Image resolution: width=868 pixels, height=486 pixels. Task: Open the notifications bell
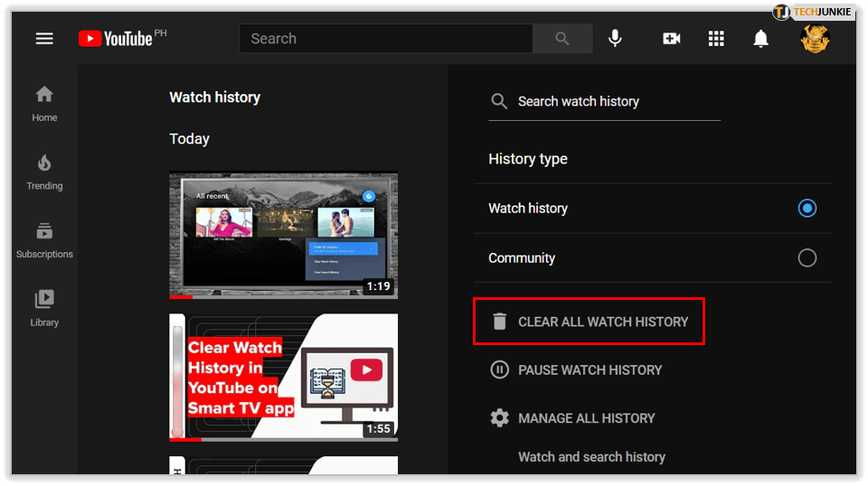coord(761,39)
